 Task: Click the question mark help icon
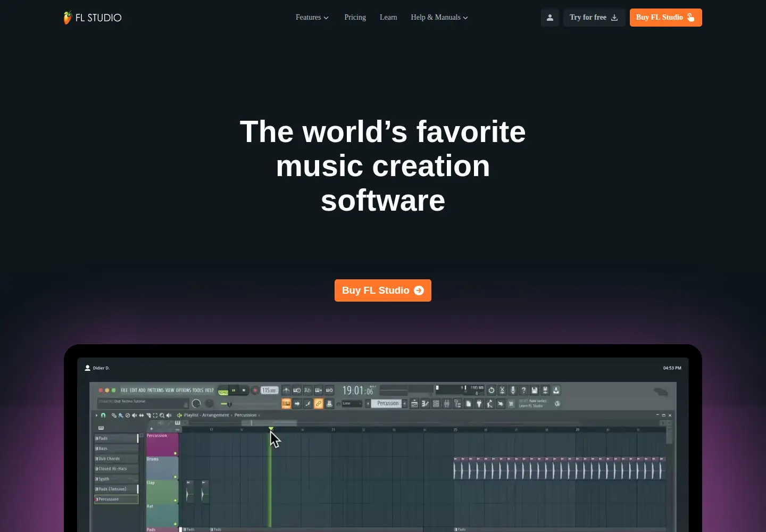click(x=523, y=390)
